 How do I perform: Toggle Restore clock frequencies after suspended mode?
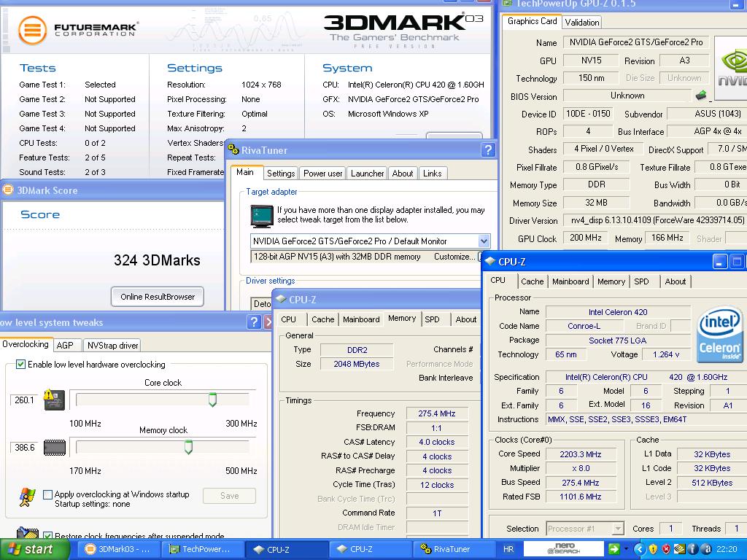tap(47, 536)
